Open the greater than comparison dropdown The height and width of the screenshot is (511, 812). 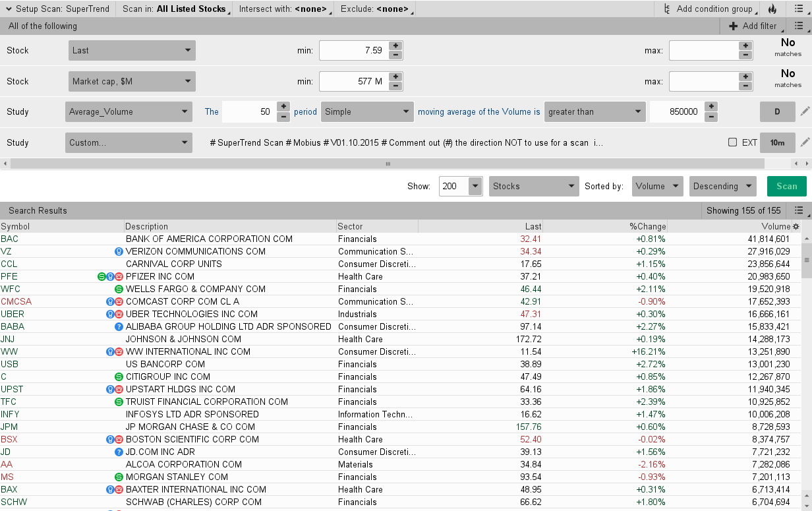595,111
